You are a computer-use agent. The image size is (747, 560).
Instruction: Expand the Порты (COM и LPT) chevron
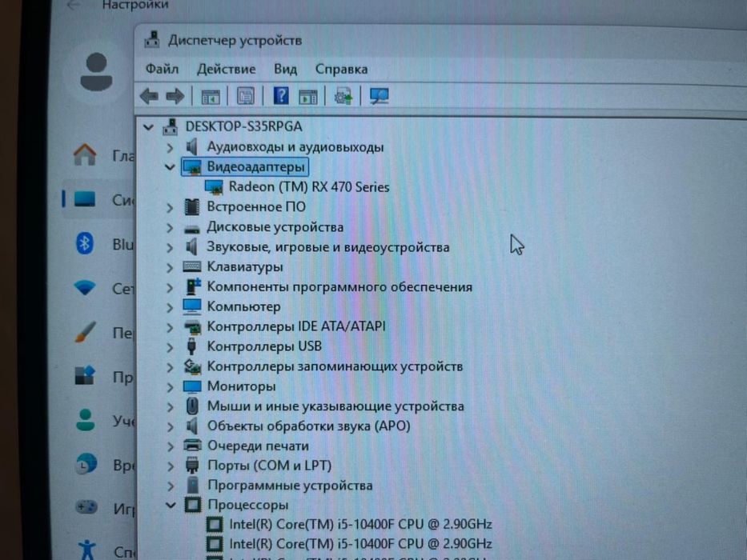170,466
